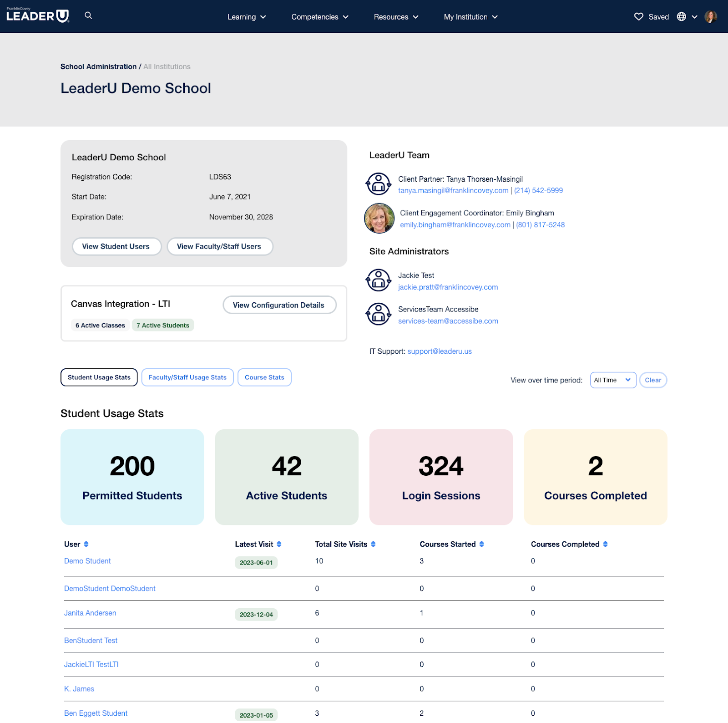This screenshot has height=723, width=728.
Task: Expand the Competencies menu
Action: point(319,17)
